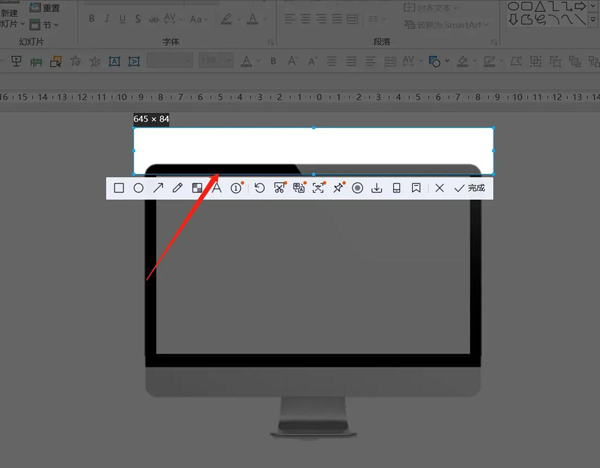Undo the last annotation
This screenshot has width=600, height=468.
pyautogui.click(x=259, y=188)
